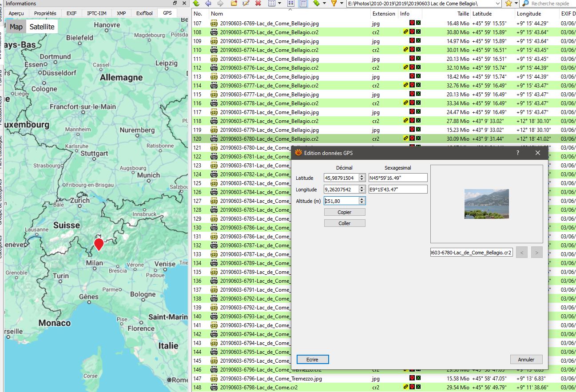Click the new folder toolbar icon
The width and height of the screenshot is (576, 392).
[234, 4]
